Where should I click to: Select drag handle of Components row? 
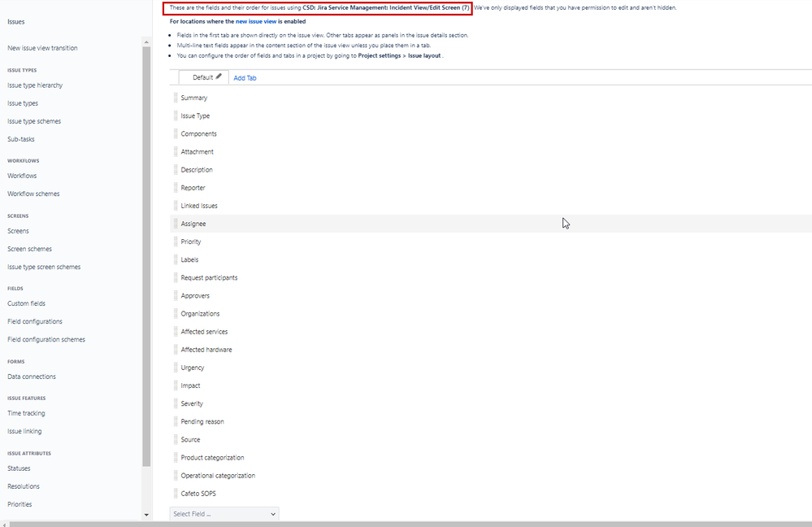[176, 133]
